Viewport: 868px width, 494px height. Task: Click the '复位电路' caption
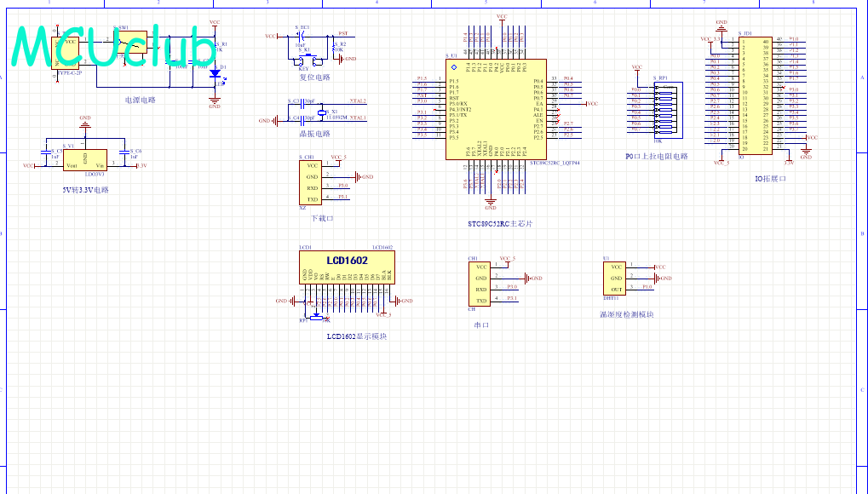[315, 78]
